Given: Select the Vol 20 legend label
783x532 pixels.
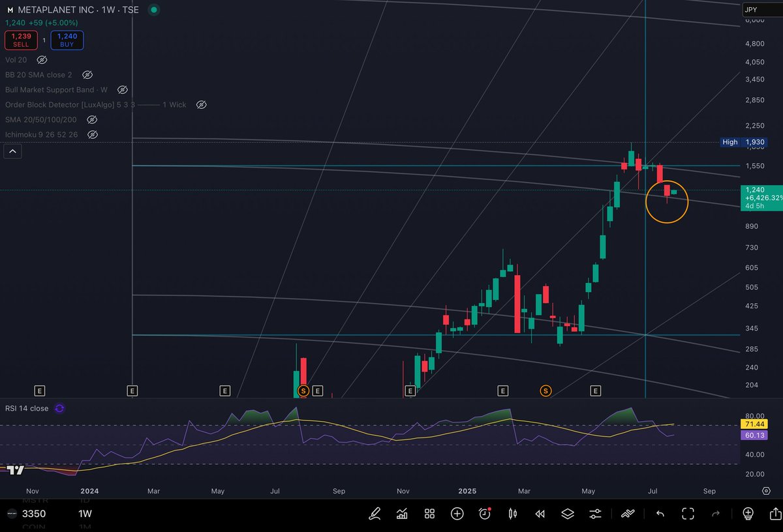Looking at the screenshot, I should (x=16, y=59).
